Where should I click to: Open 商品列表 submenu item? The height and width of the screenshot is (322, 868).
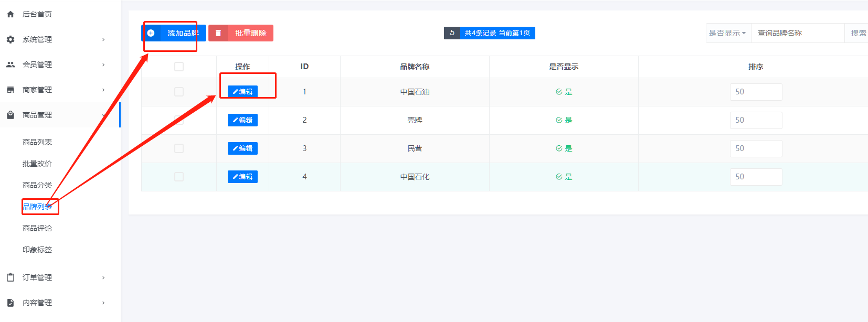[37, 142]
